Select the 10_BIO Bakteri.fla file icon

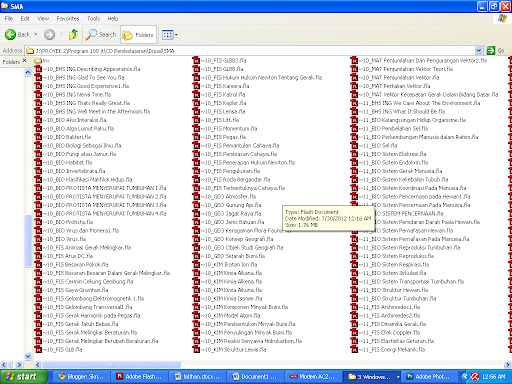pos(38,137)
